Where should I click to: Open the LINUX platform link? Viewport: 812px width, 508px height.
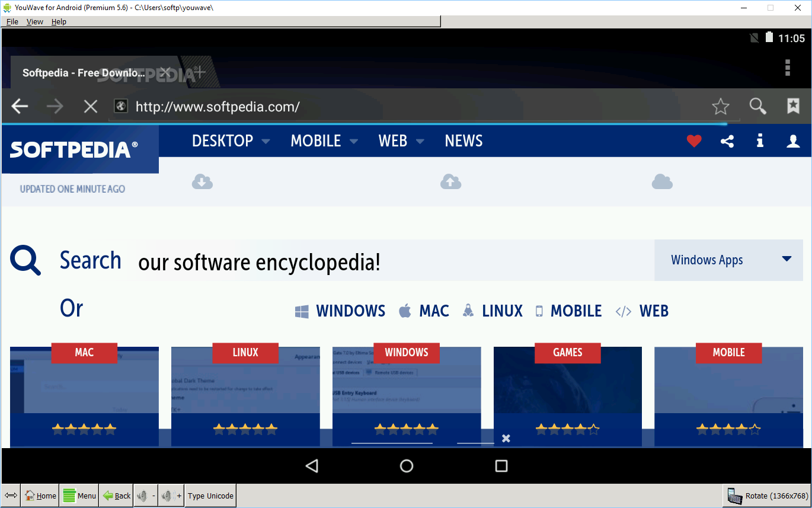point(493,311)
